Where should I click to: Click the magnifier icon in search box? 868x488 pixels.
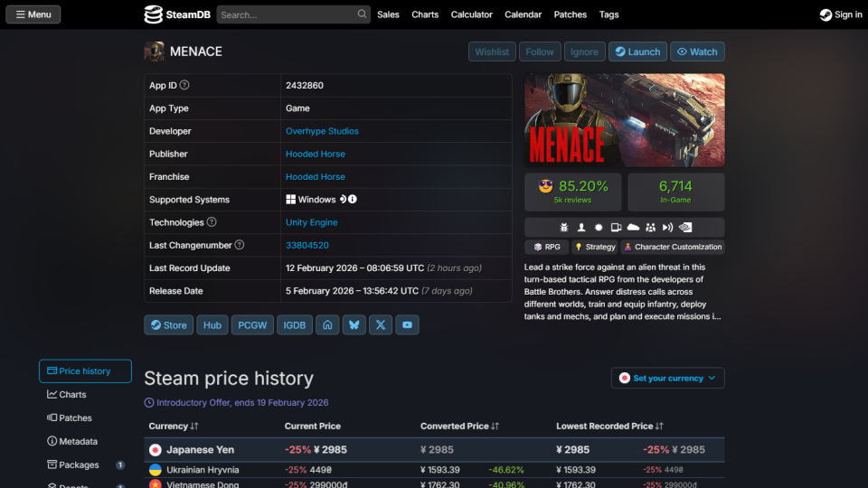362,14
